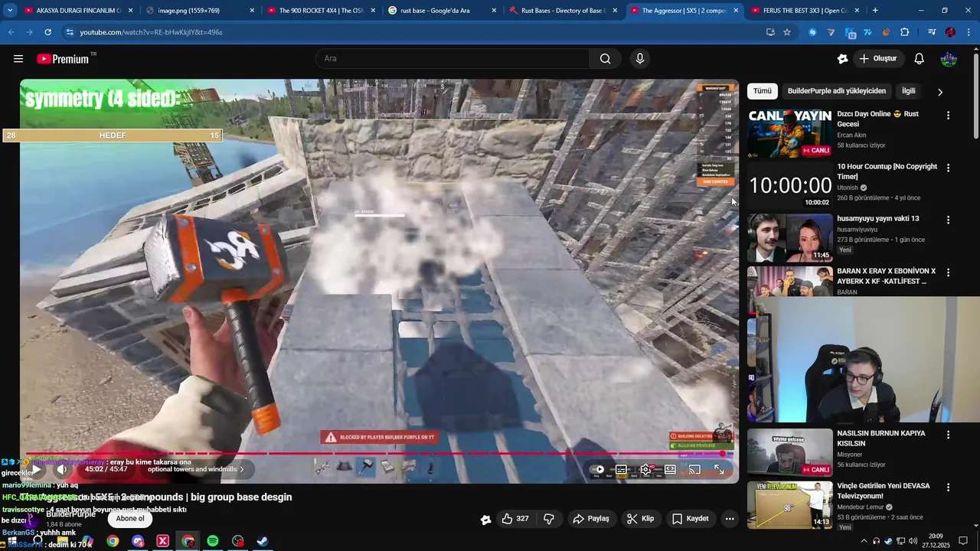Open the Shazam extension icon
The width and height of the screenshot is (980, 551).
coord(812,32)
